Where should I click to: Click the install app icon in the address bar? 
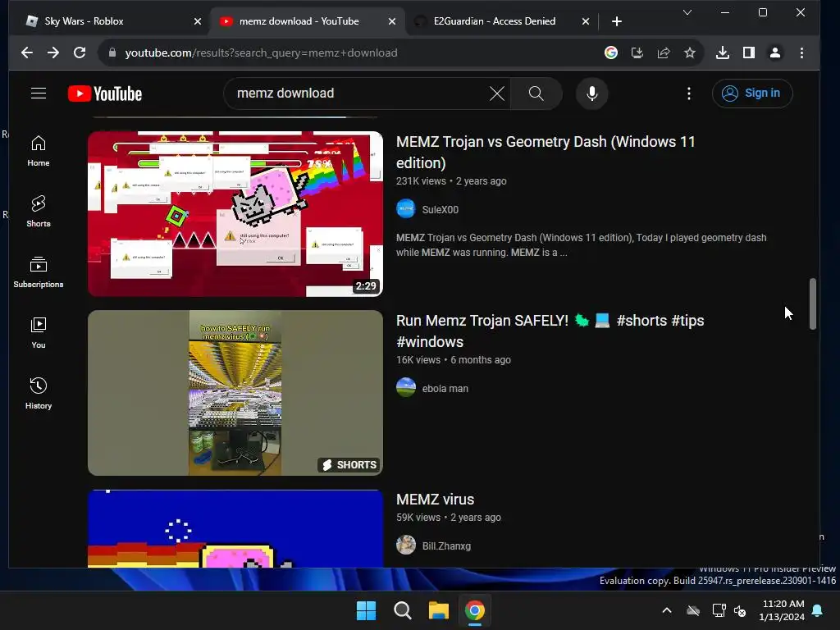tap(637, 52)
